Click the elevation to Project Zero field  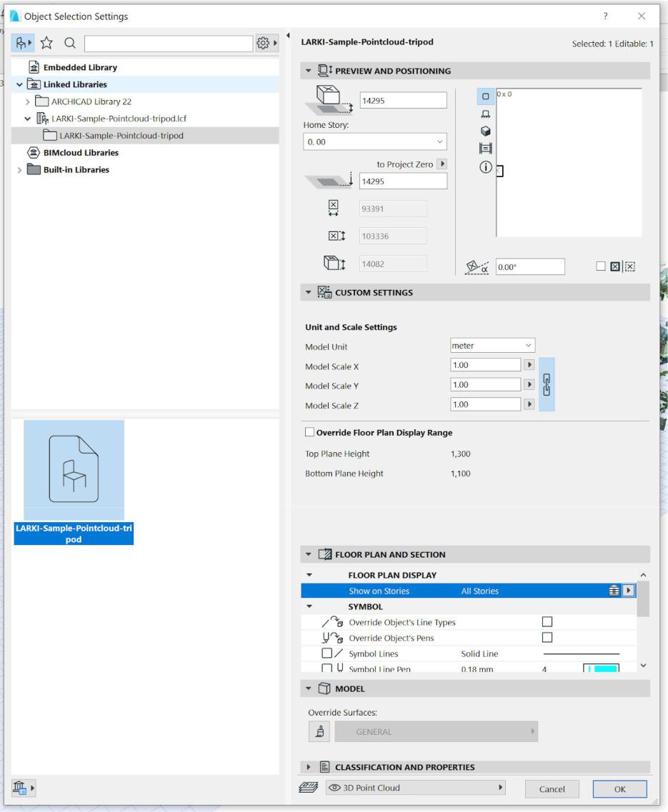[403, 181]
